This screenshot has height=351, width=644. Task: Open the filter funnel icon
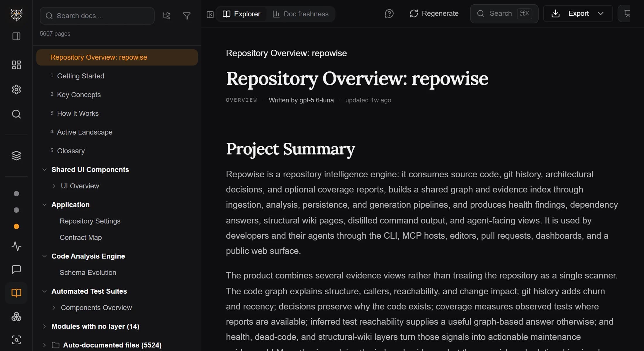tap(187, 16)
